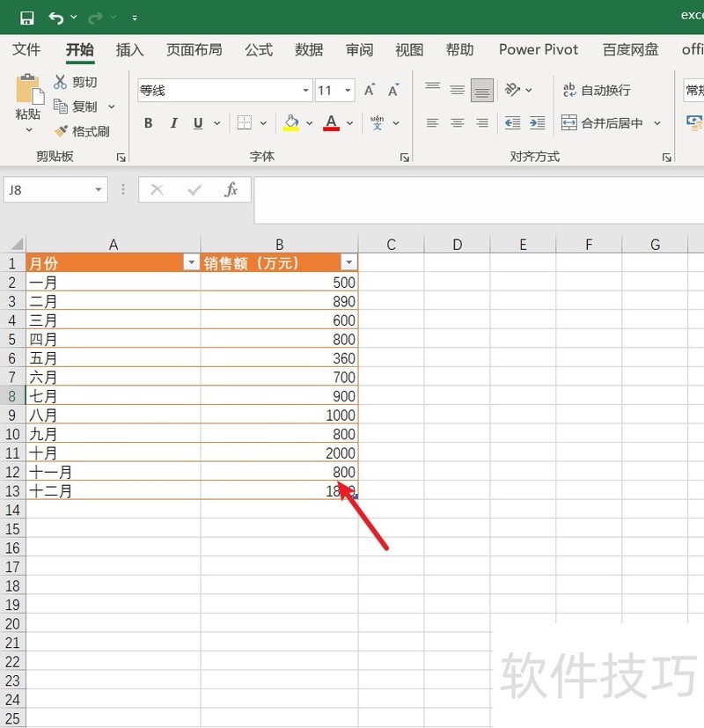Click the Name Box showing J8
The width and height of the screenshot is (704, 728).
tap(48, 189)
